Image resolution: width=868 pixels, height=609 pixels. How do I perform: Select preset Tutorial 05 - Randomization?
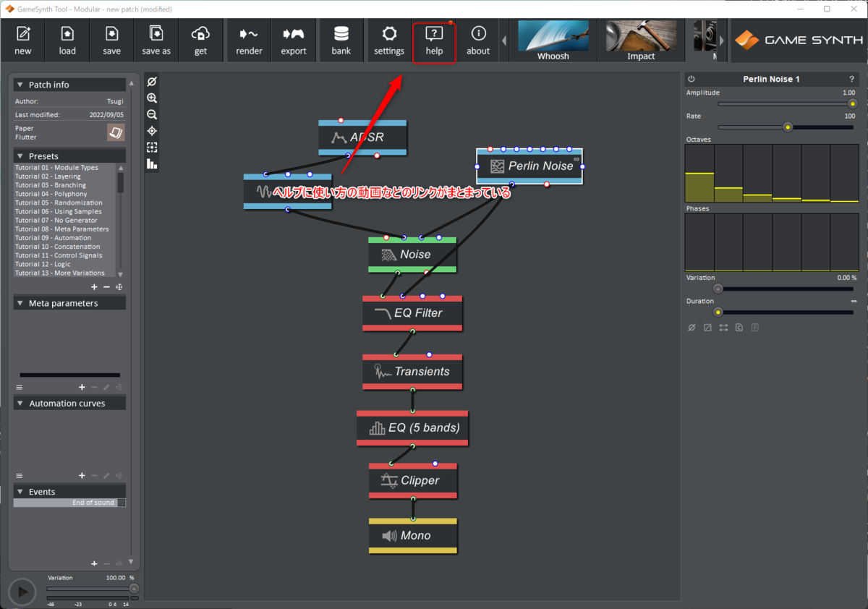tap(64, 203)
